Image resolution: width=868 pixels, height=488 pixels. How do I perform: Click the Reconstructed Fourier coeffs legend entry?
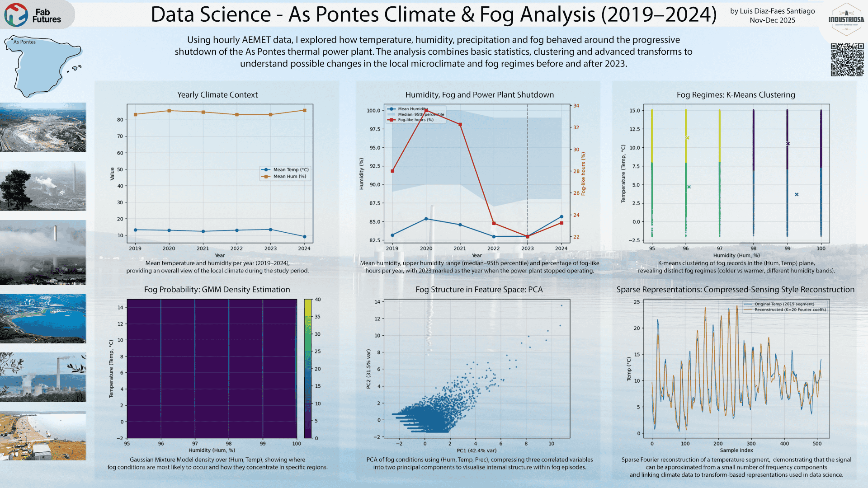[786, 310]
